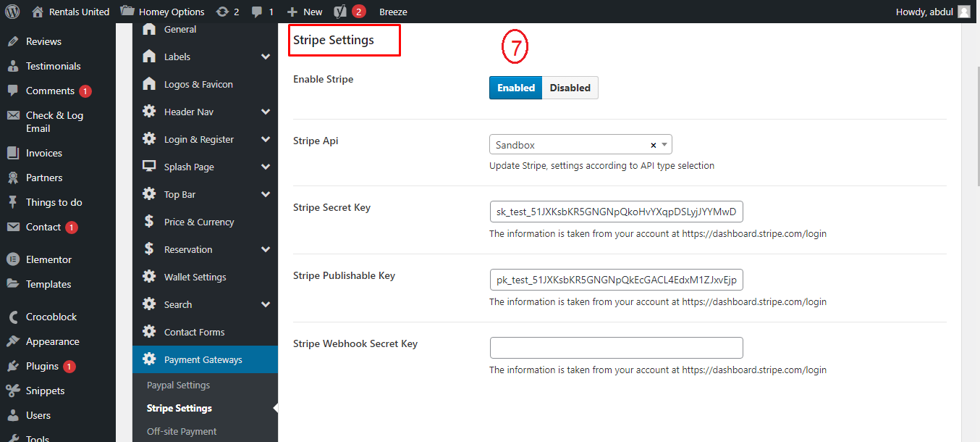Viewport: 980px width, 442px height.
Task: Click the home icon beside Rentals United
Action: [x=38, y=12]
